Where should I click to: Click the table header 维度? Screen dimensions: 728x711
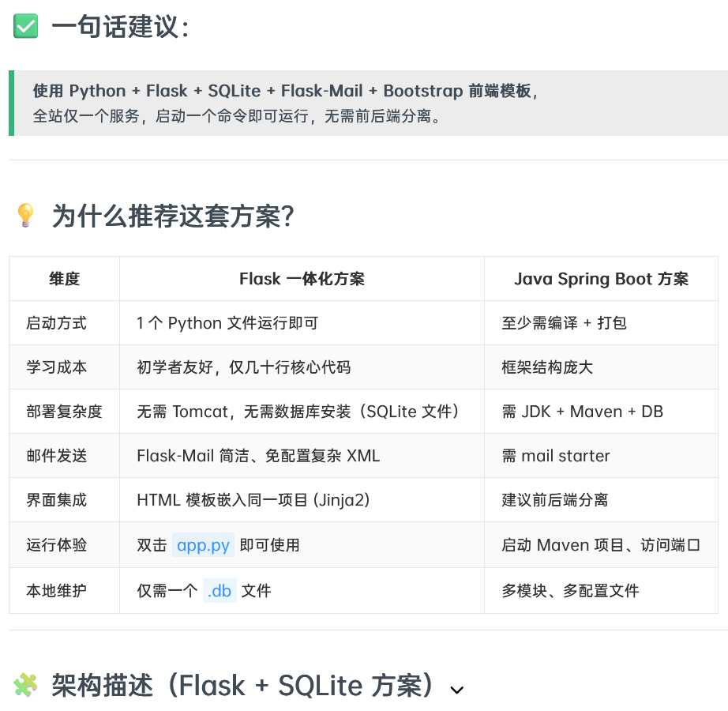click(65, 279)
